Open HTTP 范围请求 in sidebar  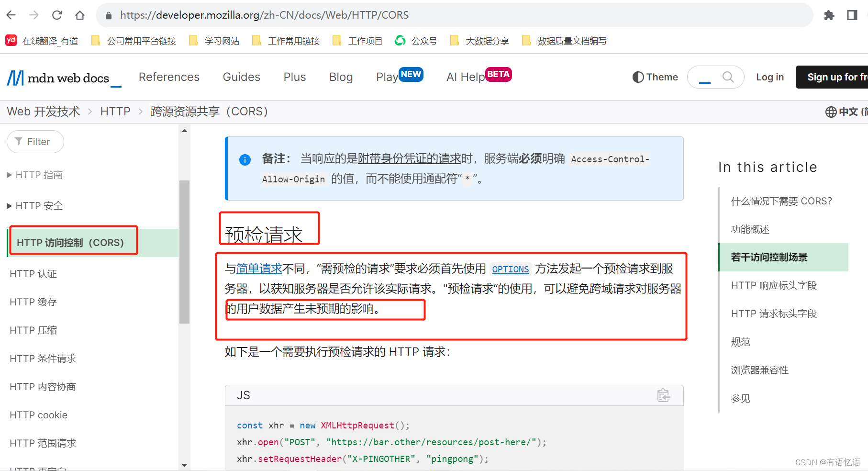click(x=43, y=443)
